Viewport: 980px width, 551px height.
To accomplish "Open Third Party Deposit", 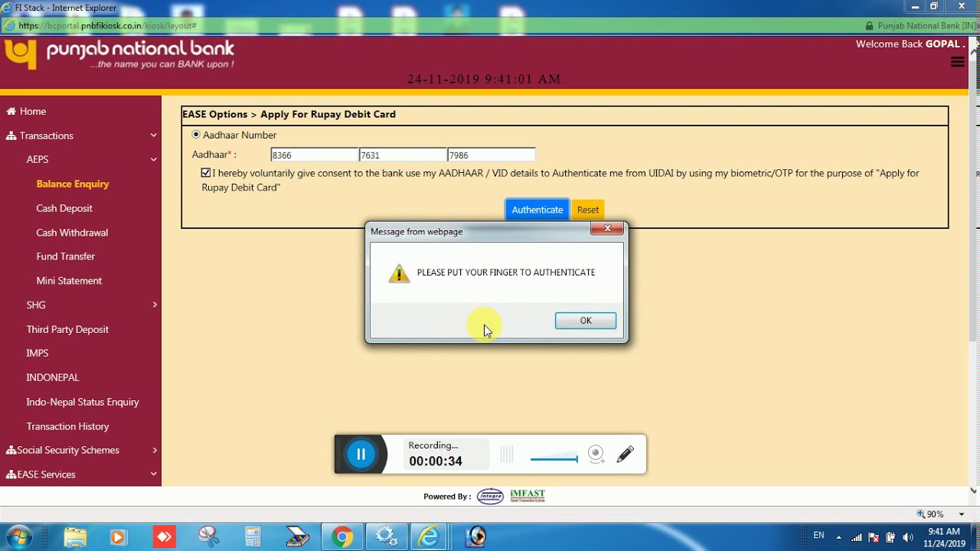I will point(67,329).
